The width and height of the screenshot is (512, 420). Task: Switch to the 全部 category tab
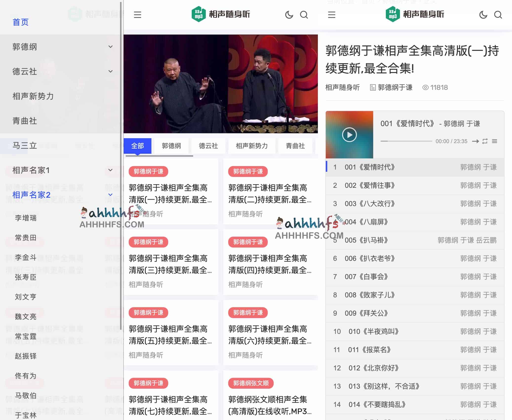tap(138, 146)
